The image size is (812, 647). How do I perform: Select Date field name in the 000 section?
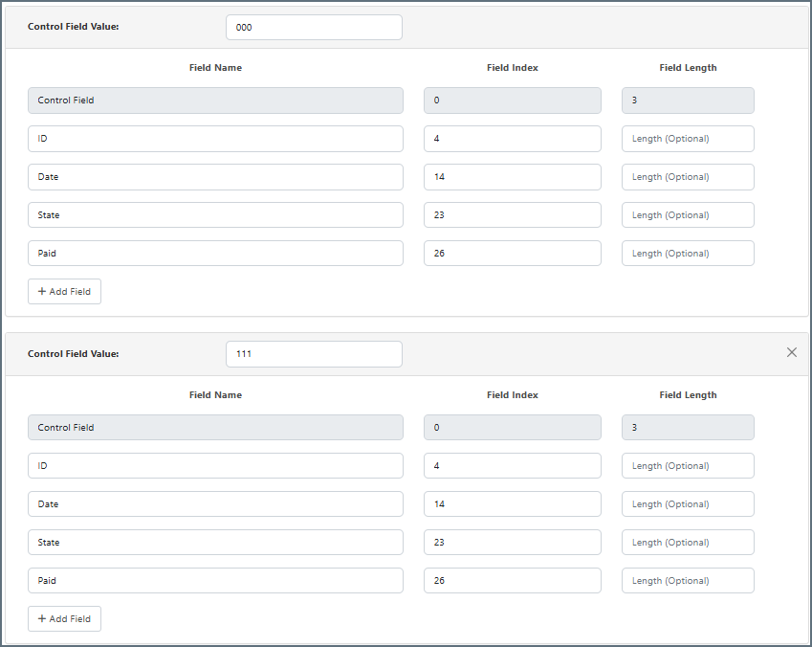pos(215,177)
